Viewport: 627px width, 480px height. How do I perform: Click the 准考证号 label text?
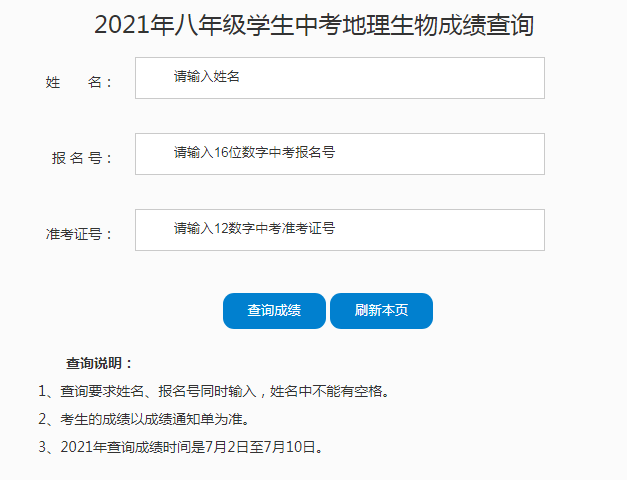coord(79,235)
